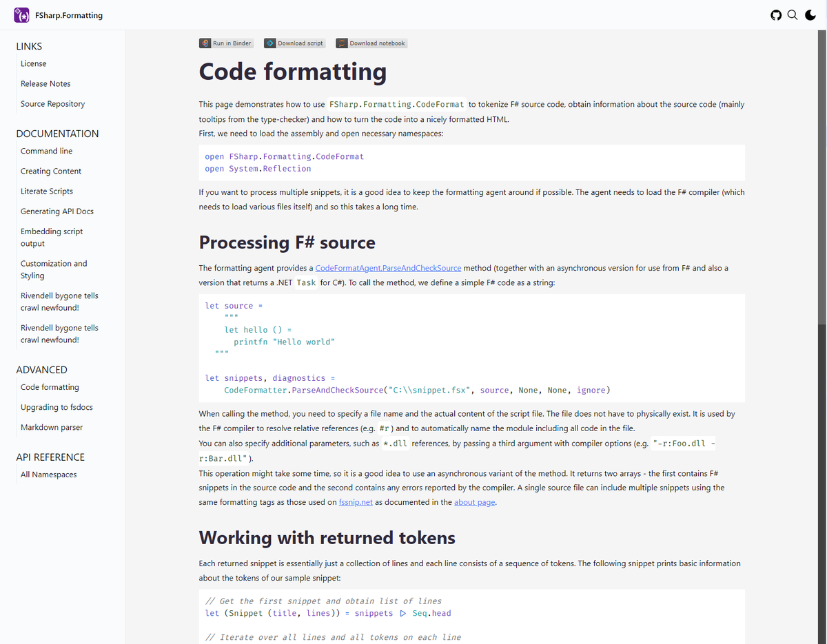
Task: Collapse the DOCUMENTATION sidebar section
Action: pos(57,133)
